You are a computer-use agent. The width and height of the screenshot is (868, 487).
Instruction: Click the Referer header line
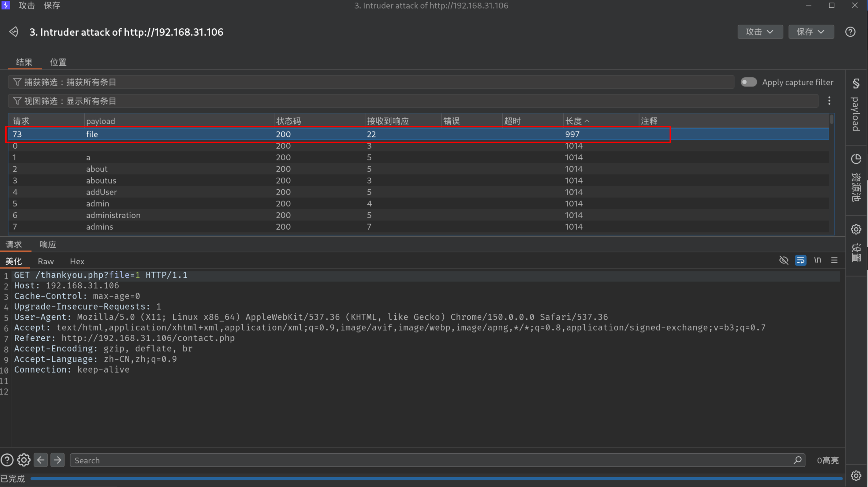[x=124, y=338]
